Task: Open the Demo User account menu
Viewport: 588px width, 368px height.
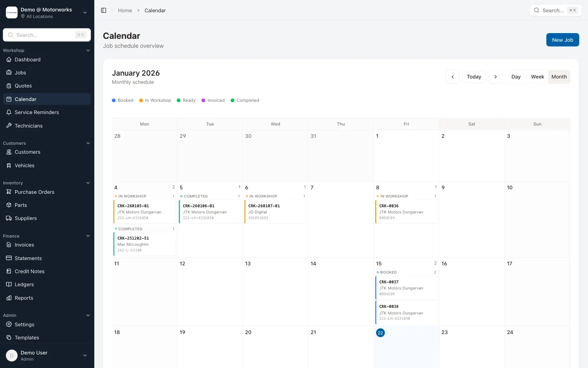Action: pyautogui.click(x=47, y=355)
